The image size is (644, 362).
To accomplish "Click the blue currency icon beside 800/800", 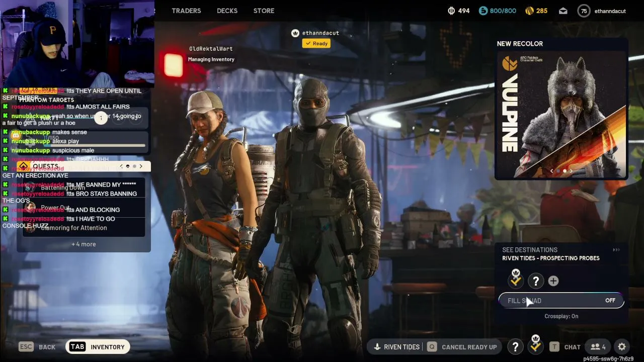I will [x=483, y=11].
